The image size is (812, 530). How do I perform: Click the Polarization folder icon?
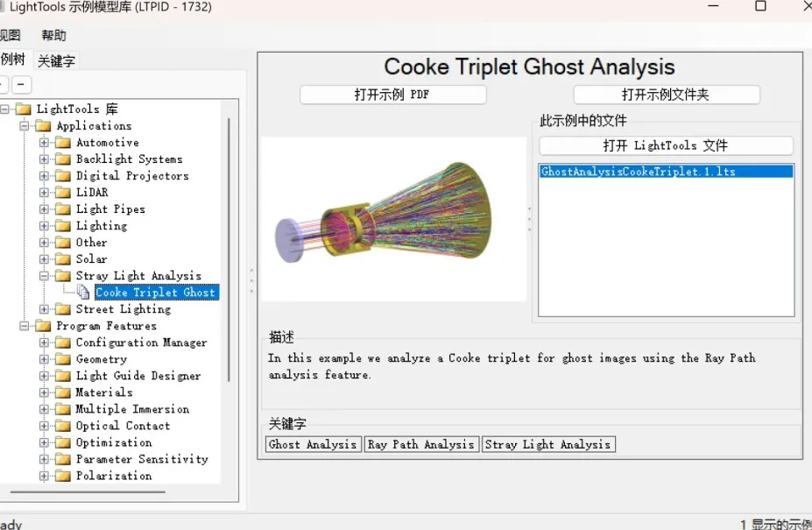pyautogui.click(x=62, y=476)
